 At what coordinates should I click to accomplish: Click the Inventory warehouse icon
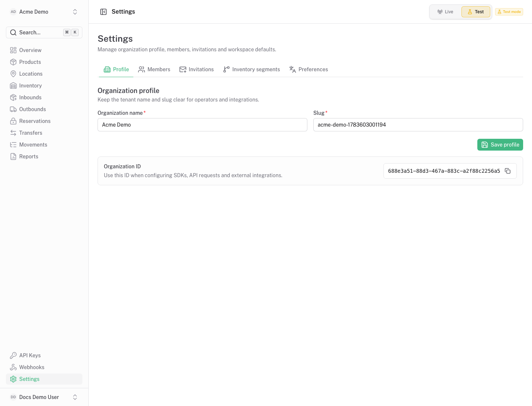click(13, 86)
